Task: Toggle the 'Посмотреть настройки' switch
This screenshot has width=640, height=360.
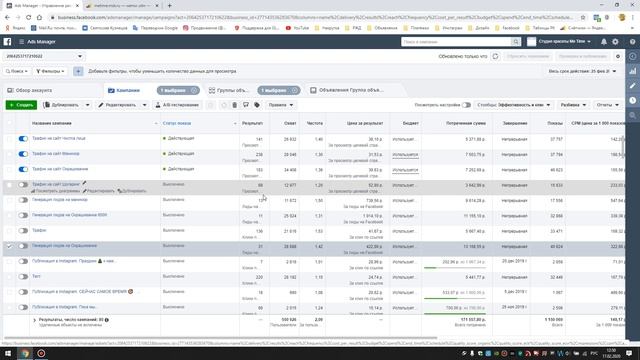Action: point(466,105)
